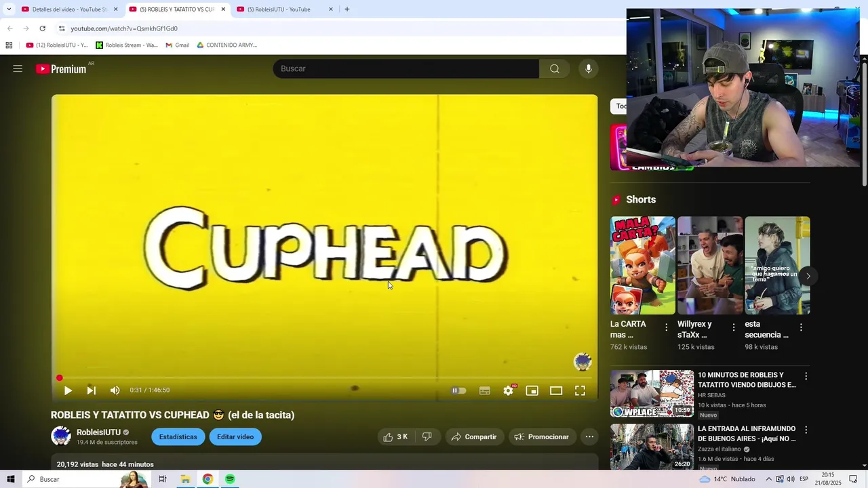Screen dimensions: 868x488
Task: Focus the Buscar search field
Action: (x=406, y=68)
